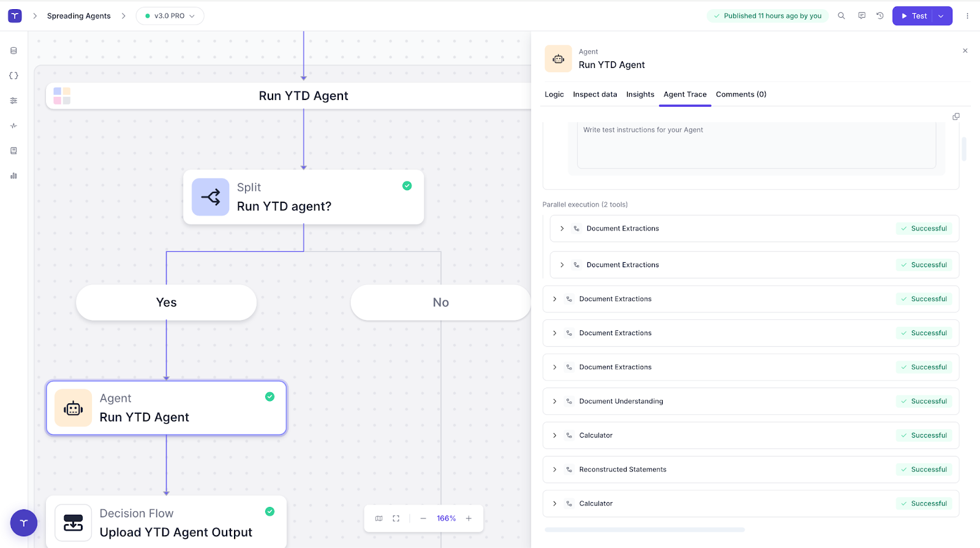
Task: Open the curly braces variables icon
Action: 13,76
